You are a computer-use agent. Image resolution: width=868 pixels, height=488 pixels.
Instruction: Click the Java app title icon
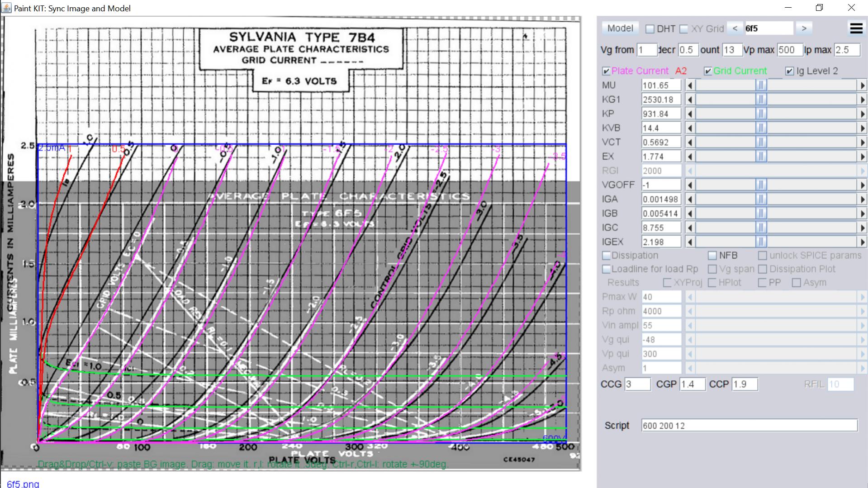[x=7, y=8]
